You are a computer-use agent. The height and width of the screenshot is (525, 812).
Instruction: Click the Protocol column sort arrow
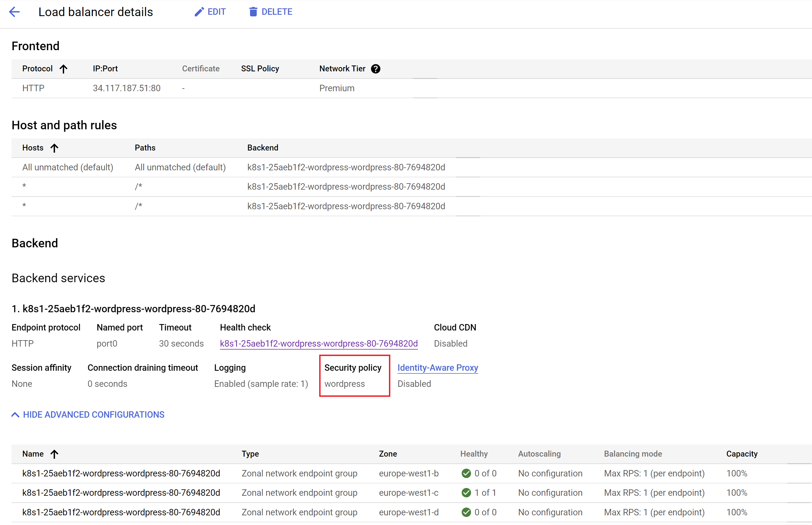[64, 68]
